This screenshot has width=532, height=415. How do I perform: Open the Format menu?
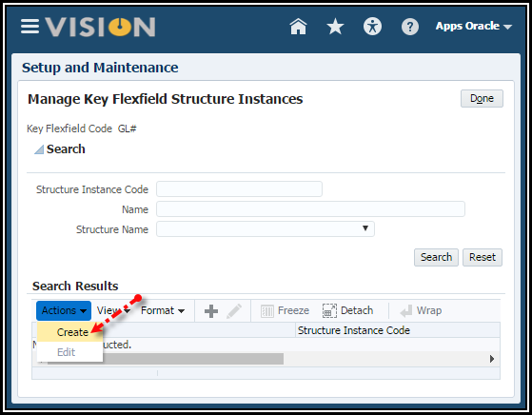163,310
